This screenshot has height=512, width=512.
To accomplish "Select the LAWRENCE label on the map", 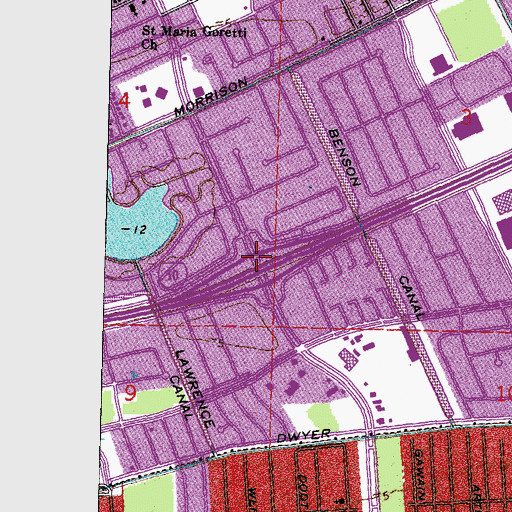I will click(195, 389).
